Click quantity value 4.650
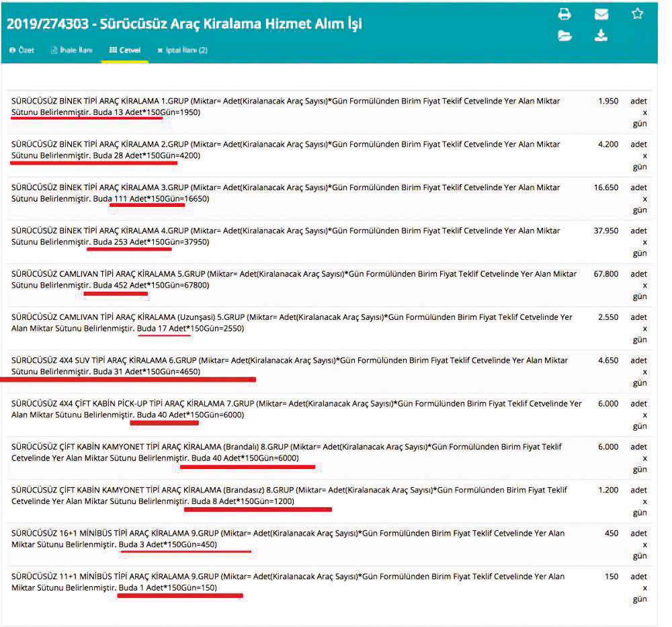The image size is (672, 627). [x=608, y=361]
